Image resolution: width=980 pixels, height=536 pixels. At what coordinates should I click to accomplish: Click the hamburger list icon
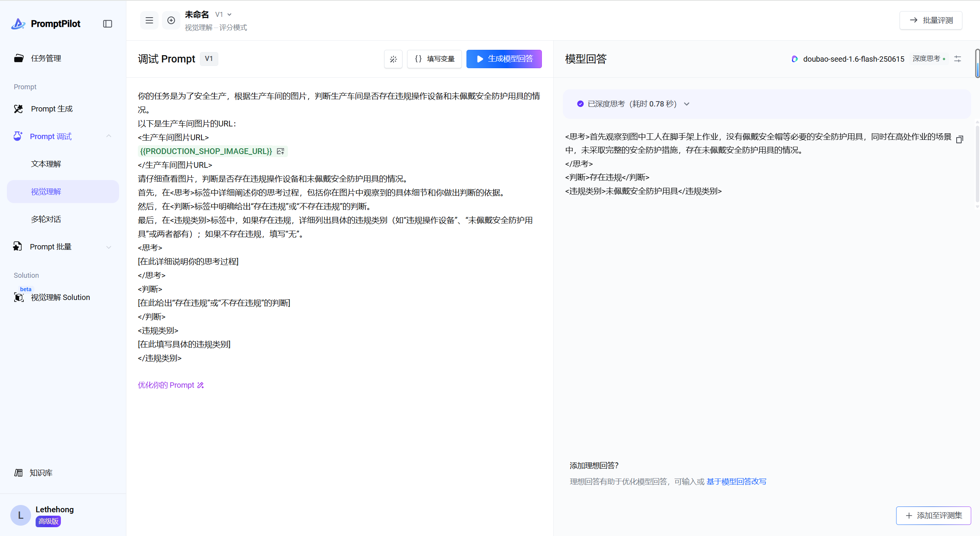click(x=149, y=20)
